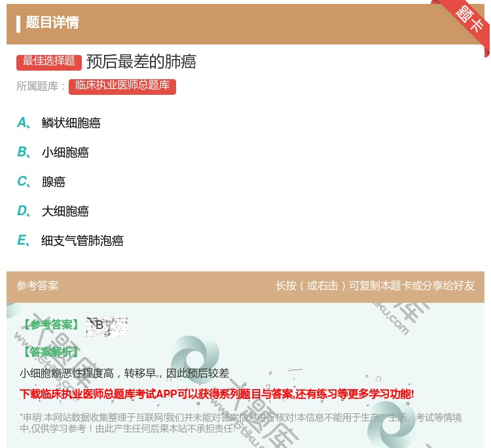Click the green 【答案解析】 label

(x=52, y=352)
